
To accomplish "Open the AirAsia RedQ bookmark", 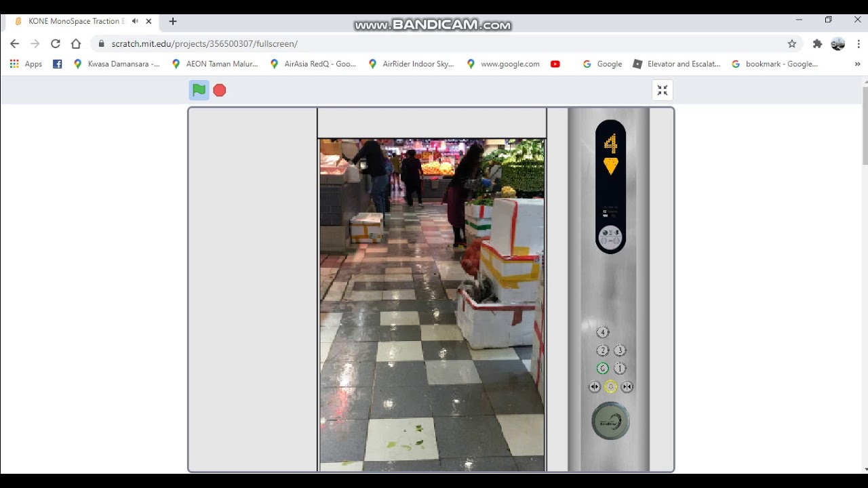I will click(313, 64).
